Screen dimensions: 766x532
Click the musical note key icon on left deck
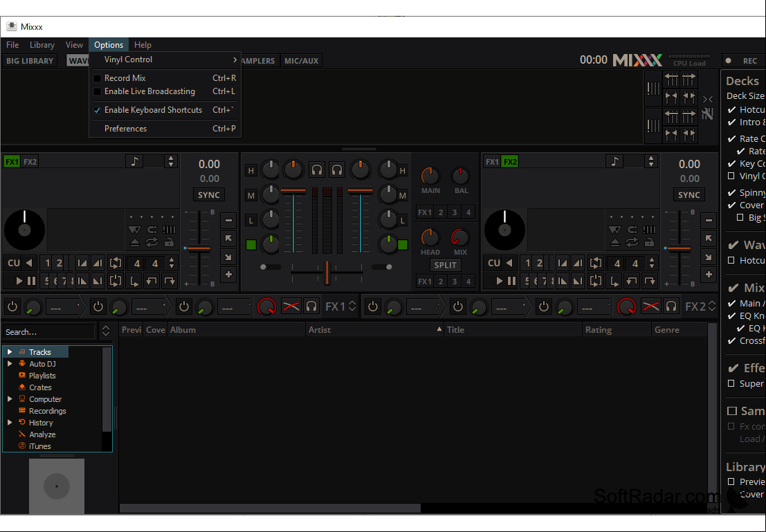(x=134, y=161)
